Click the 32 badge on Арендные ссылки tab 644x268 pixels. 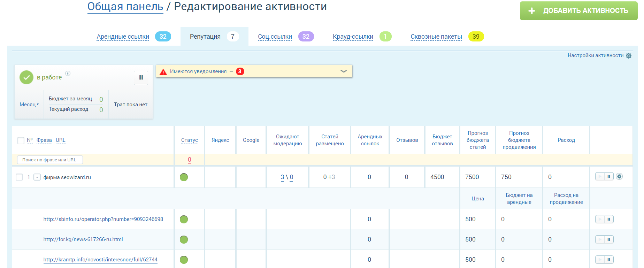(163, 37)
